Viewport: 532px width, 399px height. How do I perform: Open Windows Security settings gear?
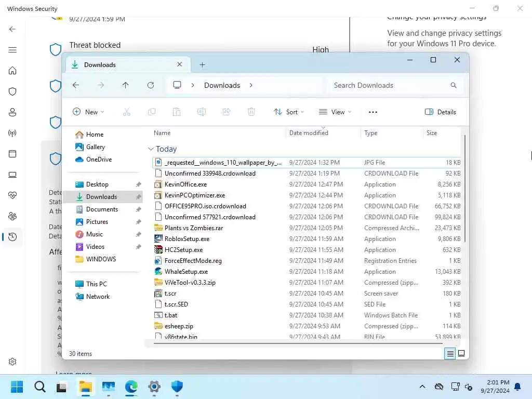click(12, 362)
